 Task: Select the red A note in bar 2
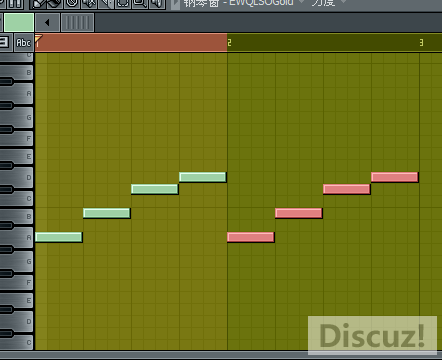pos(251,237)
